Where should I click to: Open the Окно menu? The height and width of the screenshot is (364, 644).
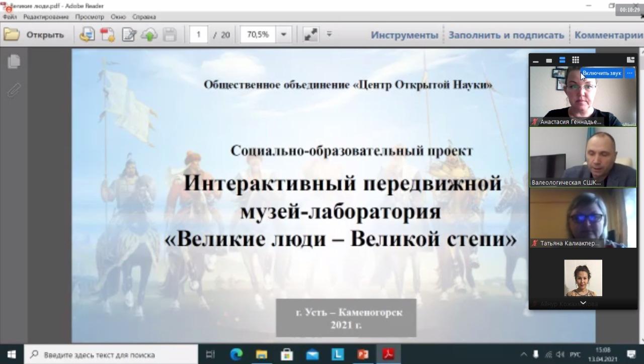118,17
